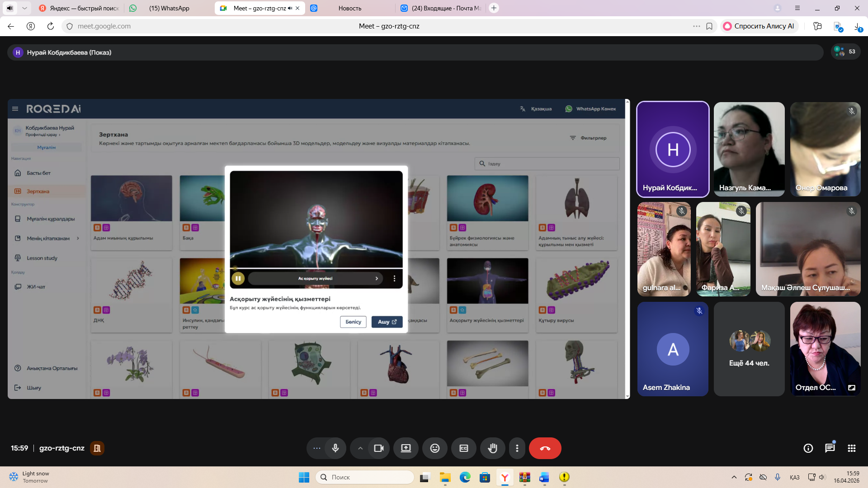Click the present screen icon
The image size is (868, 488).
406,448
